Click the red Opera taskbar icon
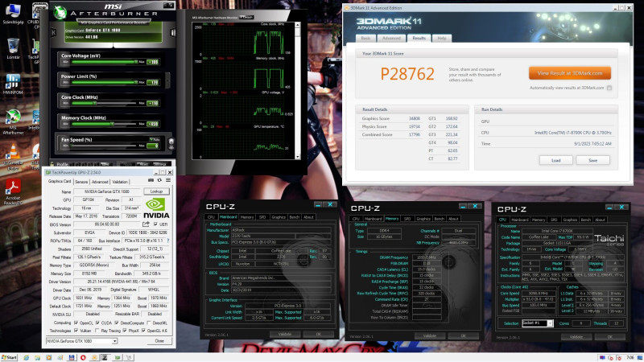 [x=83, y=357]
